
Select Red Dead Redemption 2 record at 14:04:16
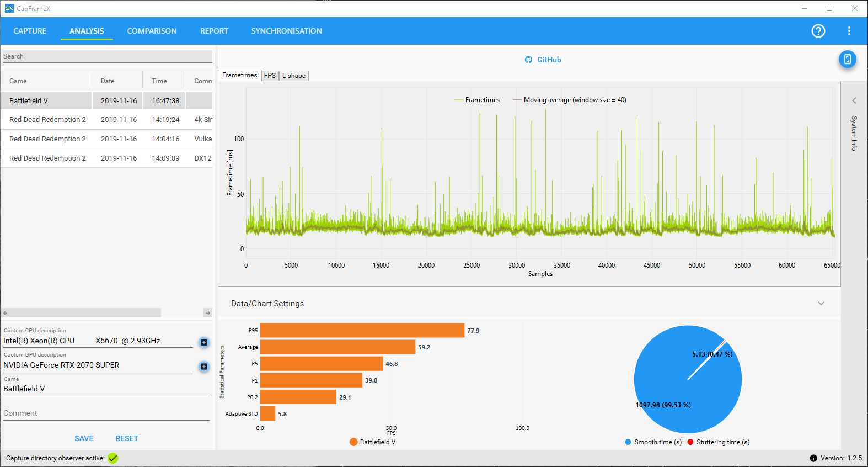(x=107, y=139)
